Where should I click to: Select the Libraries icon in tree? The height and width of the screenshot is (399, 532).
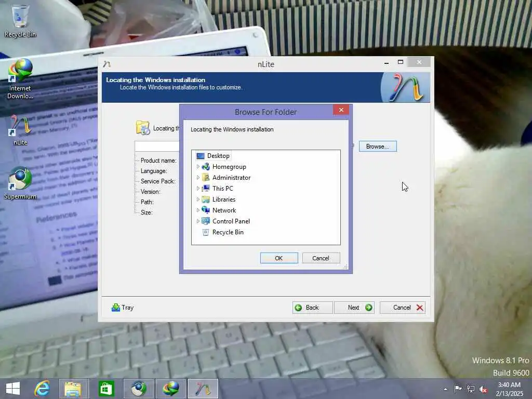(206, 199)
